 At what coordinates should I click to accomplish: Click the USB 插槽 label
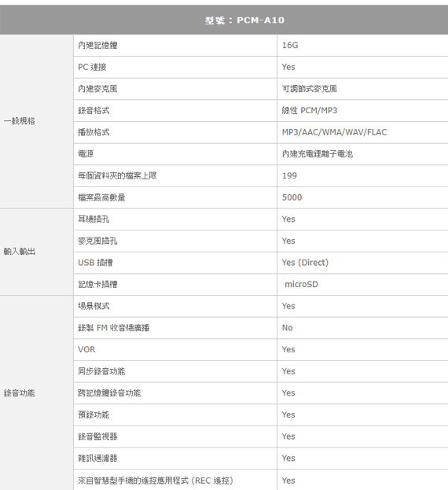tap(95, 263)
